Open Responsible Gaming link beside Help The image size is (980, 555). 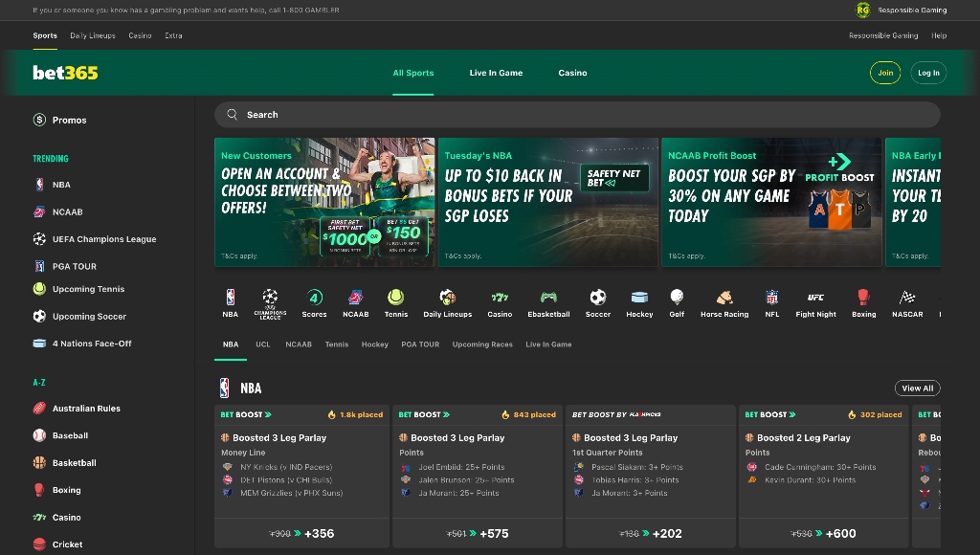[x=883, y=35]
